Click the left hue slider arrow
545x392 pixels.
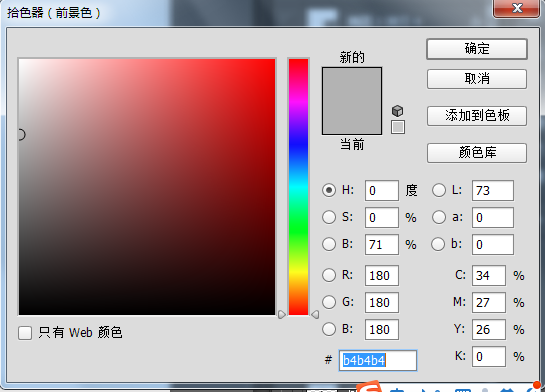[282, 315]
